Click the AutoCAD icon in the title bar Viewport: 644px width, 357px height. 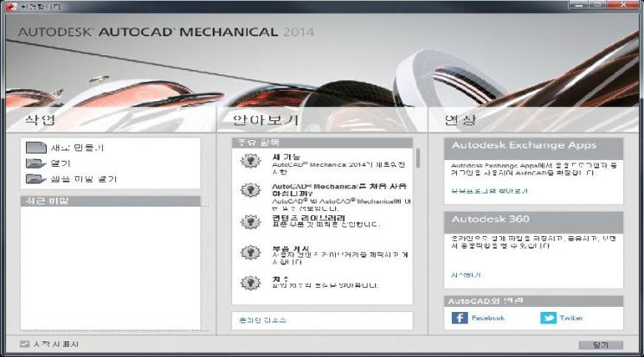[x=10, y=6]
